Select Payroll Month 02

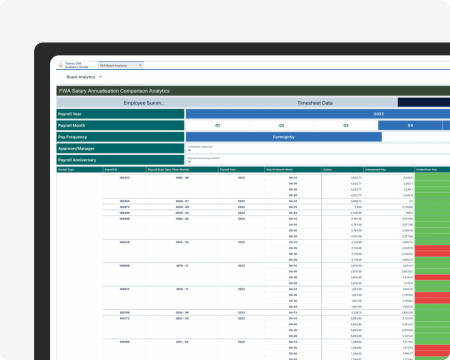click(281, 126)
